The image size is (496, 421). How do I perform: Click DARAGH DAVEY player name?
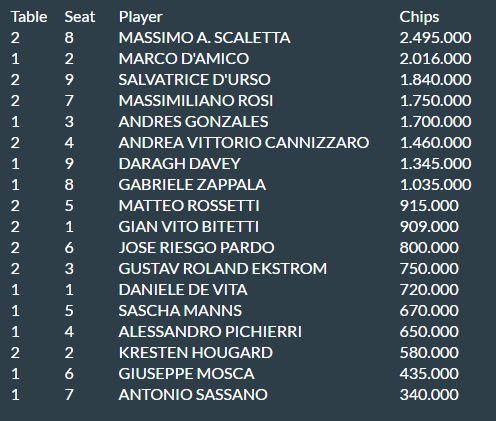click(180, 164)
